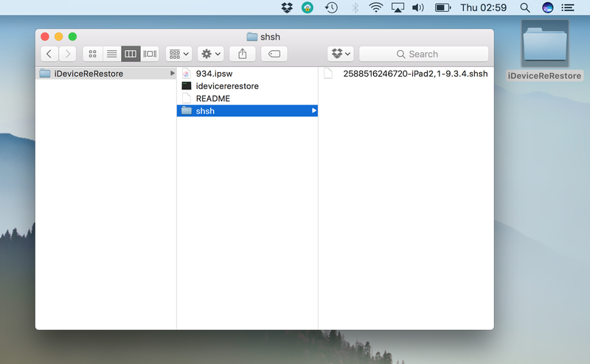This screenshot has height=364, width=590.
Task: Switch to icon view
Action: (93, 54)
